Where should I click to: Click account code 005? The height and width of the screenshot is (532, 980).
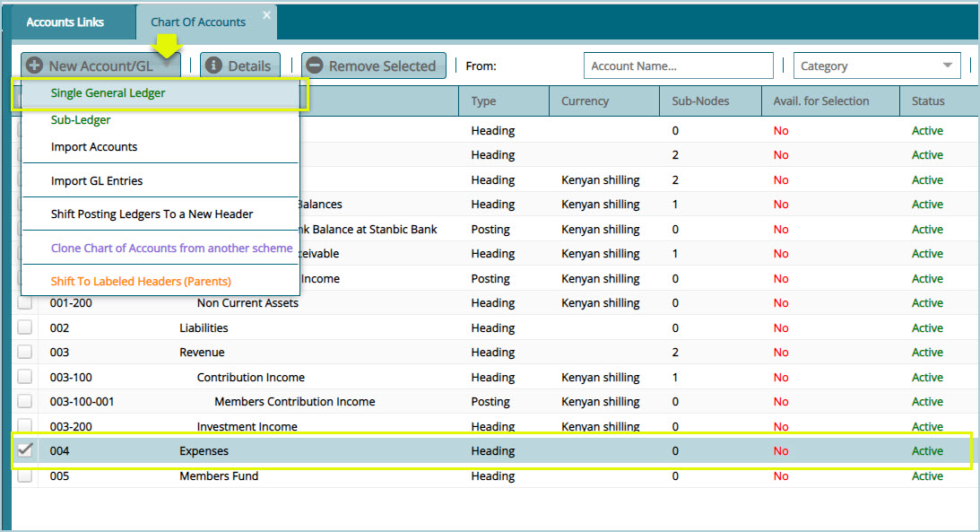pos(59,475)
